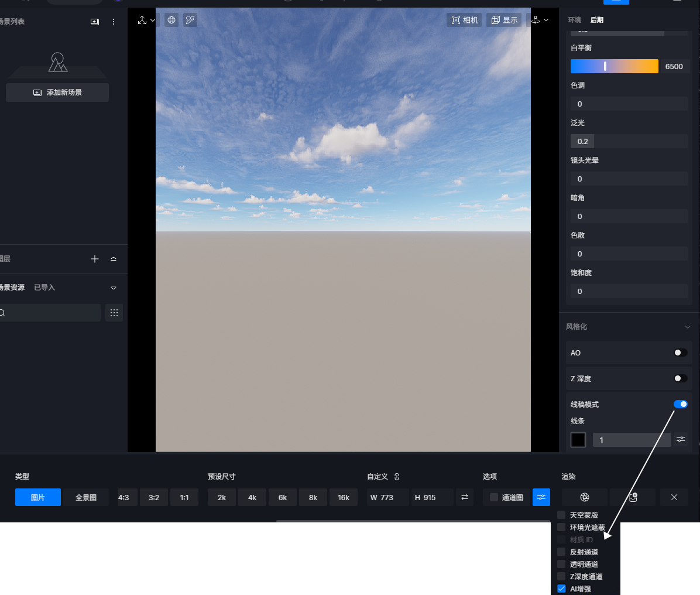Viewport: 700px width, 595px height.
Task: Collapse the 风格化 section
Action: click(x=688, y=327)
